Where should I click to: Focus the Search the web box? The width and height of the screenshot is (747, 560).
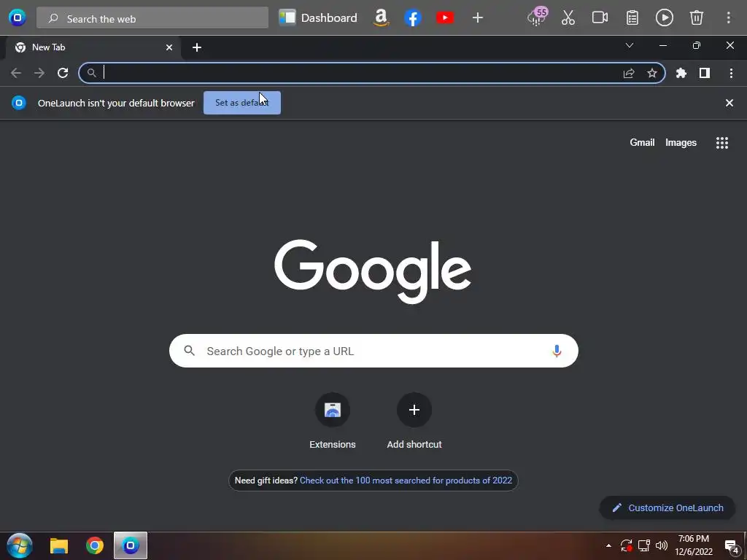[x=152, y=18]
